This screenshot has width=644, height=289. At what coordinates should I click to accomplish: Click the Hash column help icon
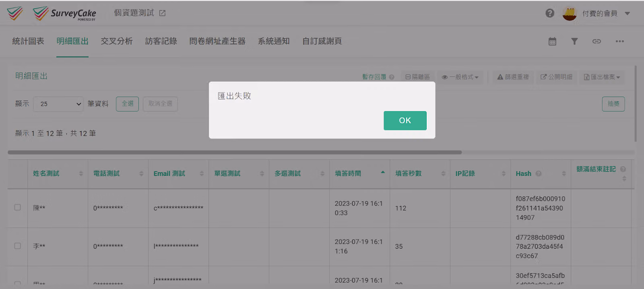pyautogui.click(x=539, y=173)
